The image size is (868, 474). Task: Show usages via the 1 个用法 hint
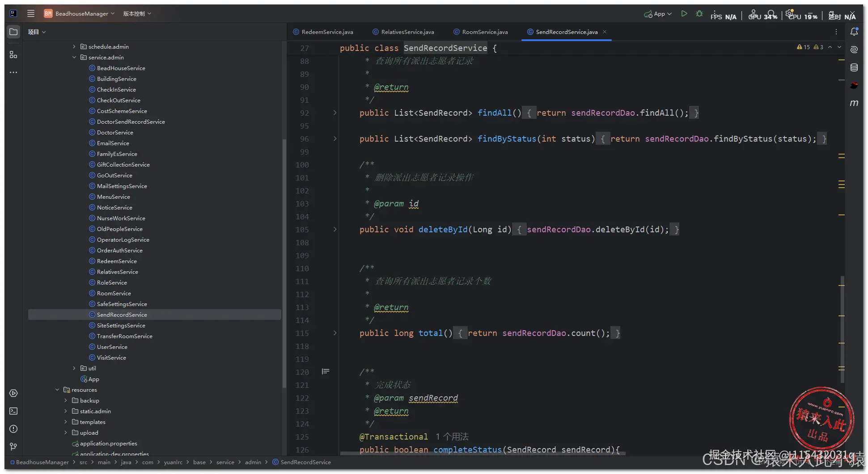tap(452, 436)
